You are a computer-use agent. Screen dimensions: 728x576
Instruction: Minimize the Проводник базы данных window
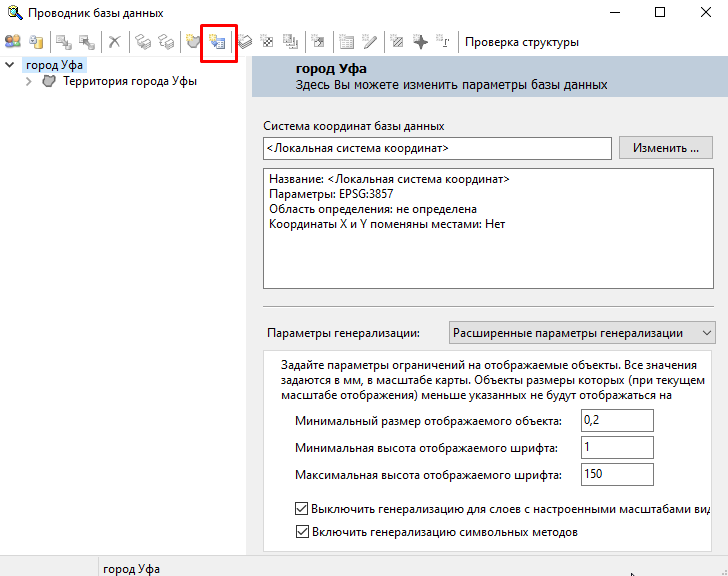[x=615, y=13]
